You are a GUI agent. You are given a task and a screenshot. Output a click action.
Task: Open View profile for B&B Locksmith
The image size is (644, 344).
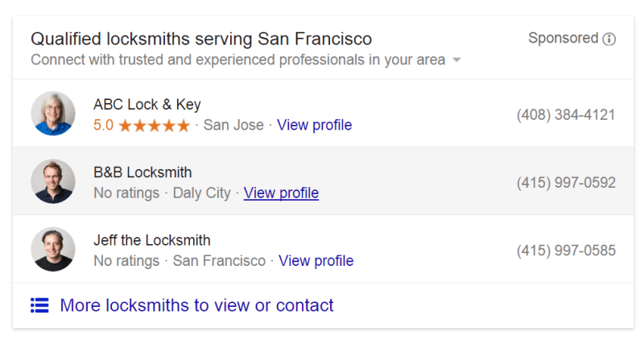[281, 193]
